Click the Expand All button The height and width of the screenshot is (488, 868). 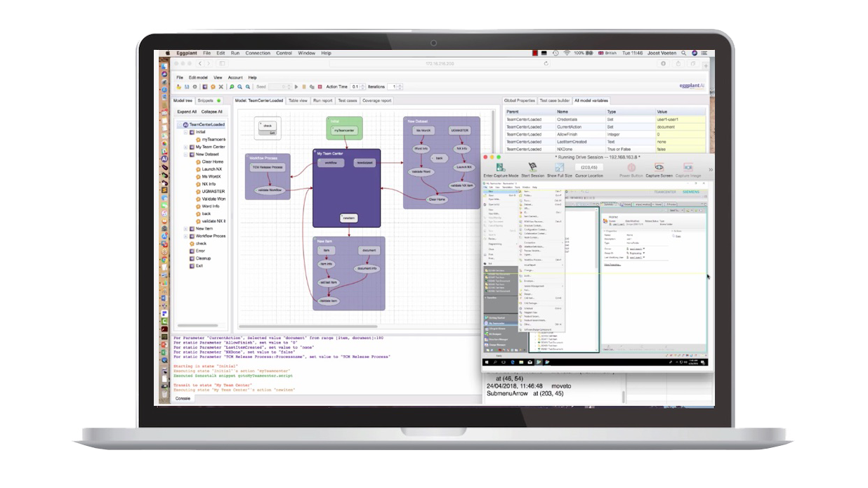[187, 112]
